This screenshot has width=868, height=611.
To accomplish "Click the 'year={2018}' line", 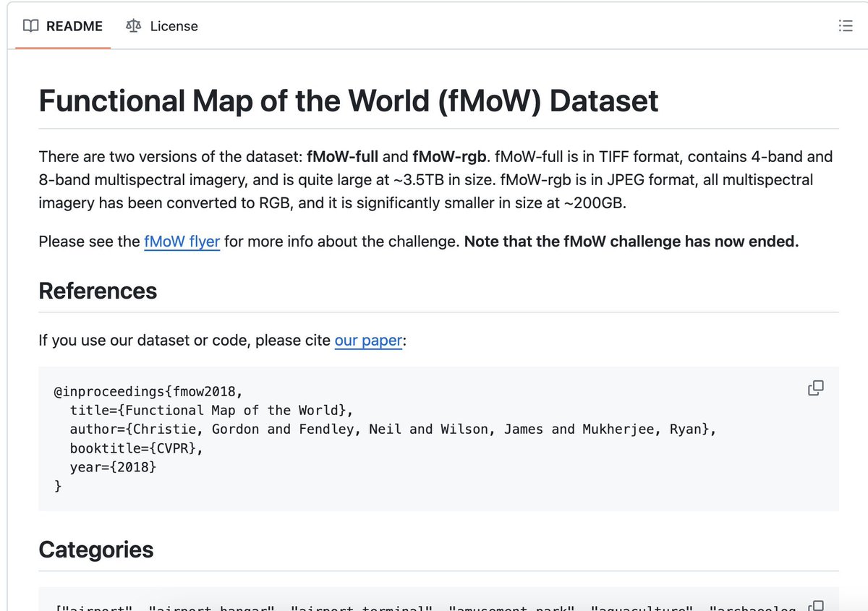I will (x=113, y=467).
